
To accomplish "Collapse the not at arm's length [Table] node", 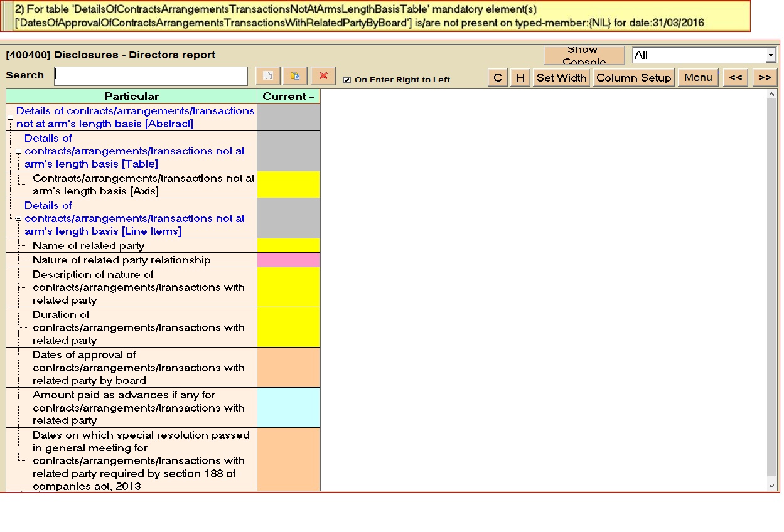I will [x=18, y=151].
